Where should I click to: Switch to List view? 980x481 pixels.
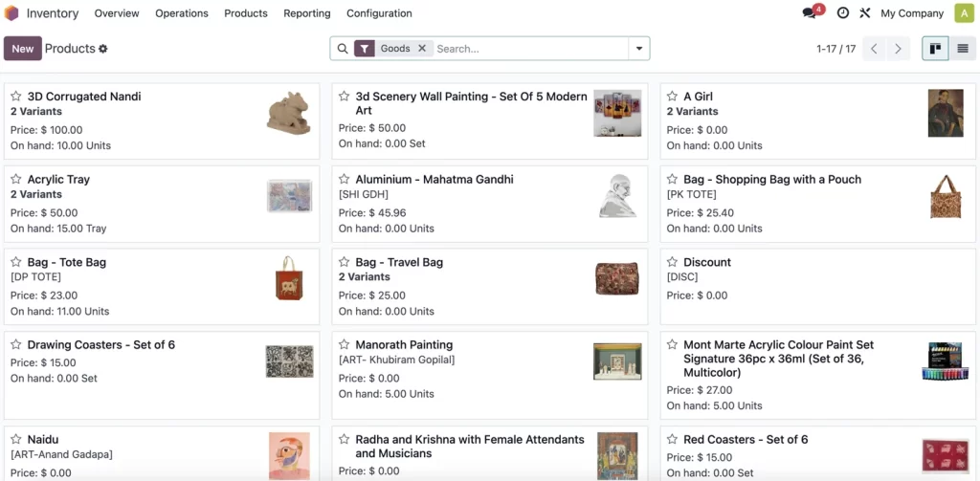click(x=963, y=49)
